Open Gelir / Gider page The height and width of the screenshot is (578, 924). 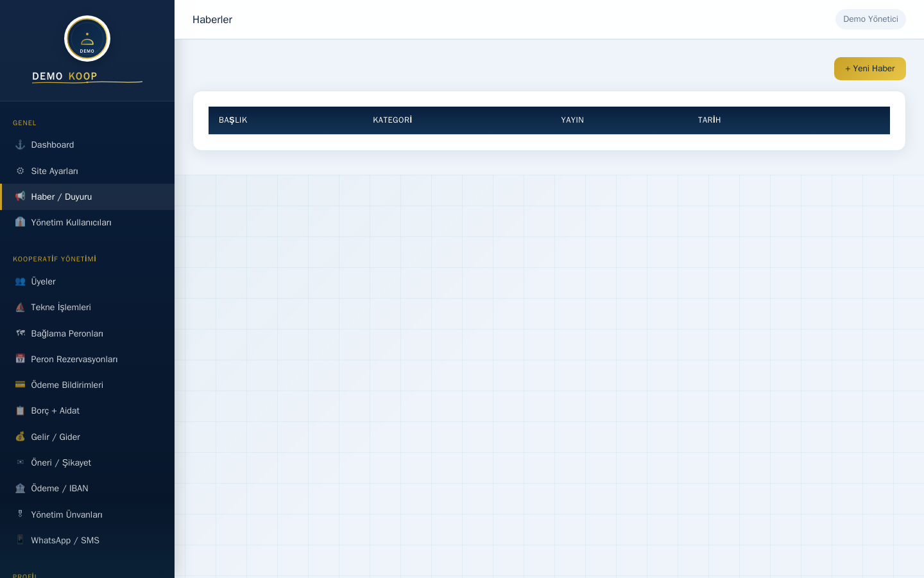click(x=87, y=437)
